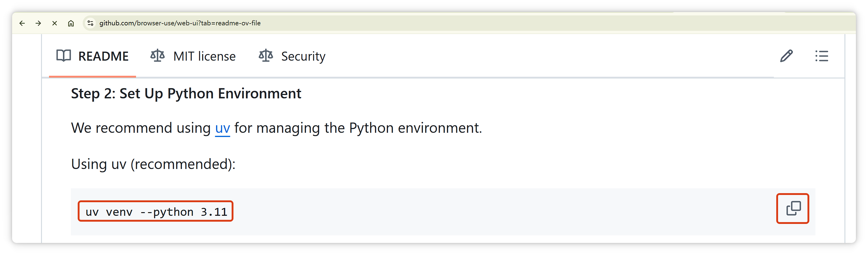
Task: Open the Security tab
Action: point(303,56)
